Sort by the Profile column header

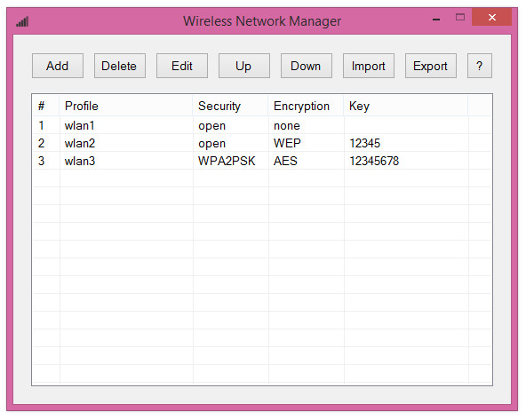click(126, 106)
